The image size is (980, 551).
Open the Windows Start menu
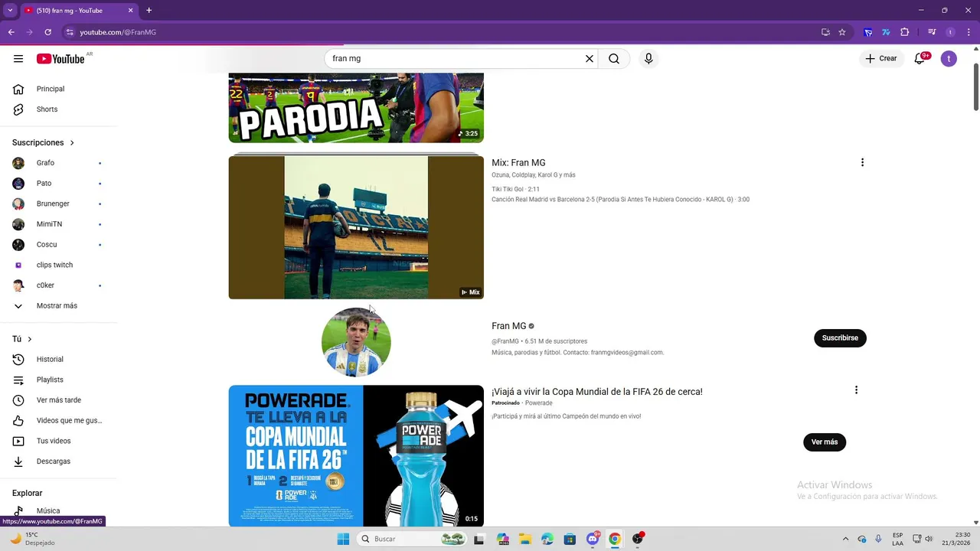click(x=343, y=539)
